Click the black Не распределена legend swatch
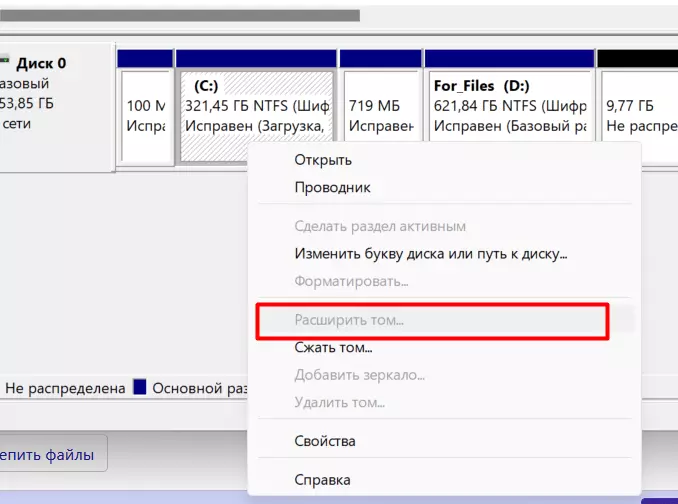 pos(1,387)
